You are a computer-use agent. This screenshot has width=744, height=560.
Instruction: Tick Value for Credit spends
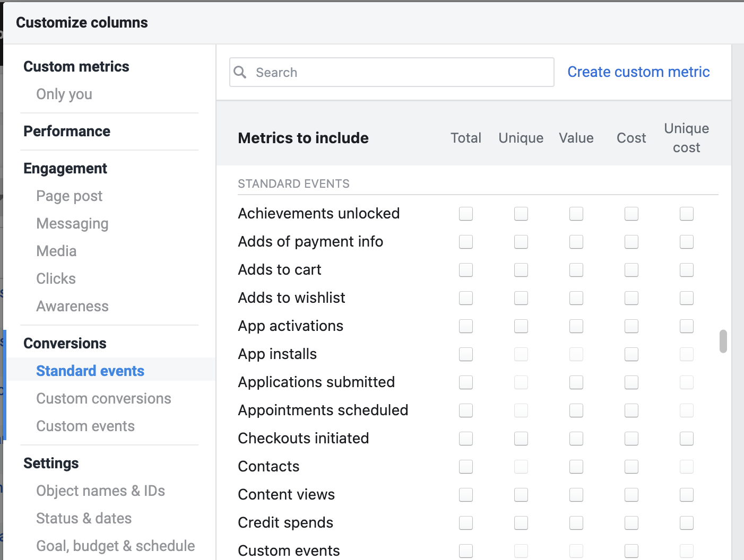576,523
